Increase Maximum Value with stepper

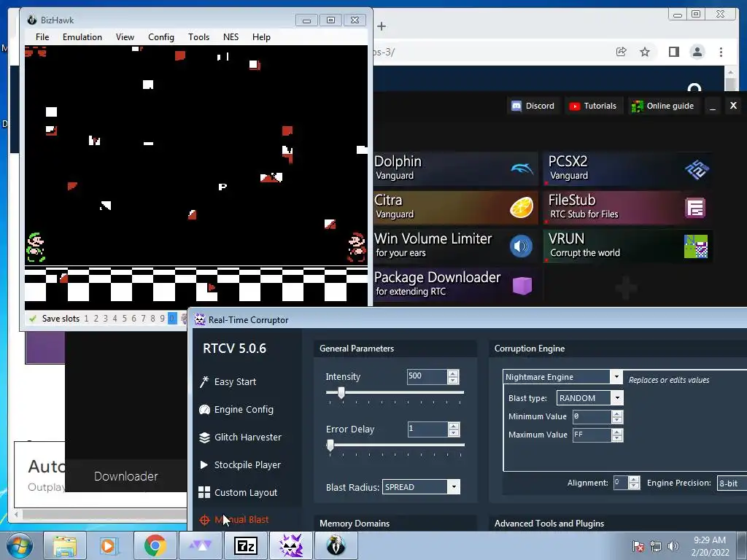point(617,432)
